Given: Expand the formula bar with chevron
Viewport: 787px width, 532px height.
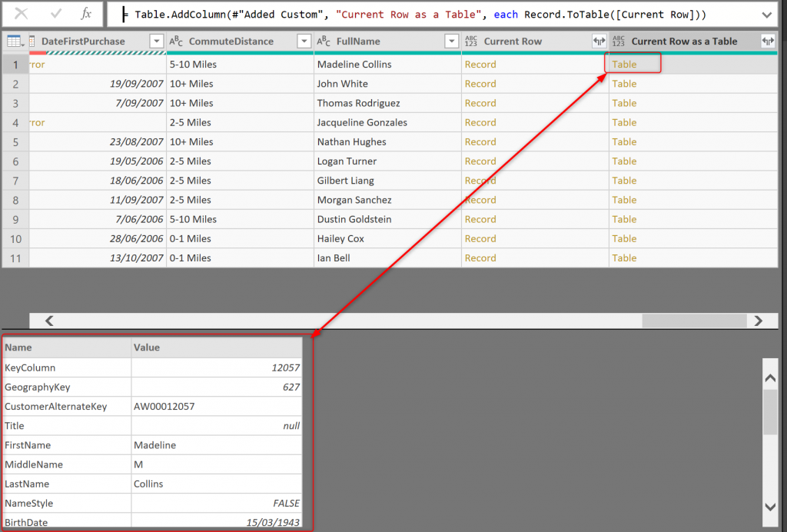Looking at the screenshot, I should pyautogui.click(x=766, y=15).
